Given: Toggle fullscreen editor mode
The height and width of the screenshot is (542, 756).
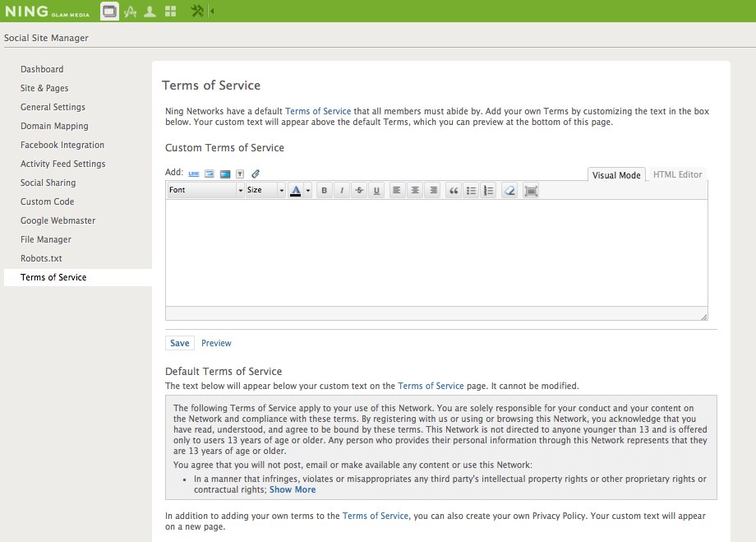Looking at the screenshot, I should (531, 191).
